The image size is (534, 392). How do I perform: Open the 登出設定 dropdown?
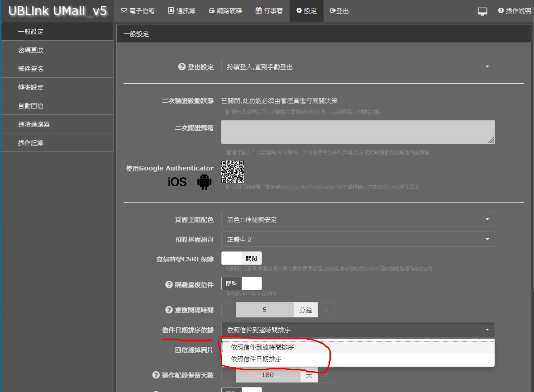[x=358, y=67]
